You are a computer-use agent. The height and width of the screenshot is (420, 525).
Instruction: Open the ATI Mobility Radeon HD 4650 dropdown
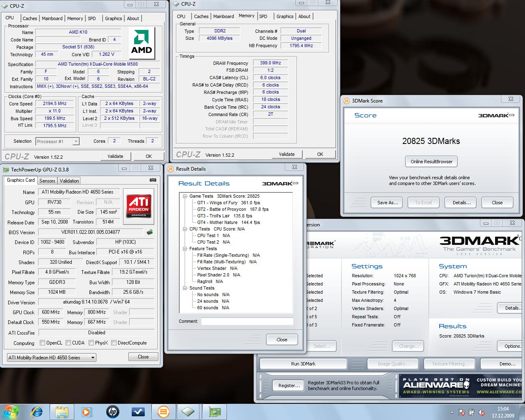[x=51, y=358]
